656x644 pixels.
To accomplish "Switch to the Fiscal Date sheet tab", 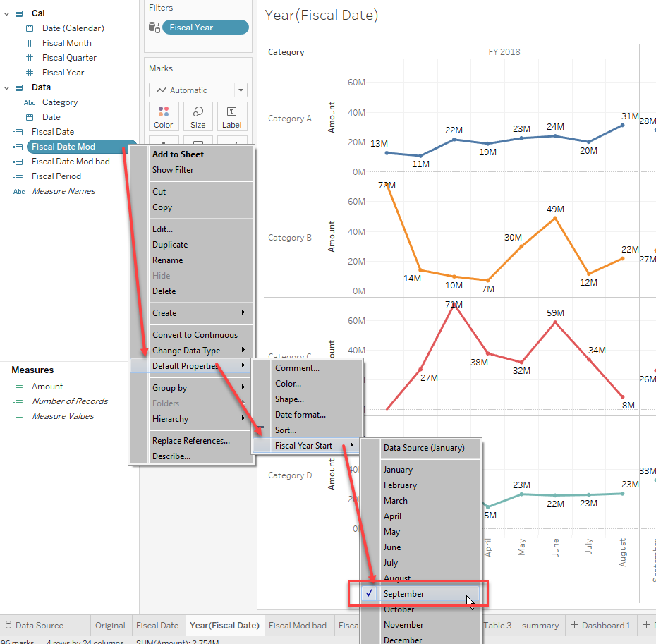I will coord(157,625).
